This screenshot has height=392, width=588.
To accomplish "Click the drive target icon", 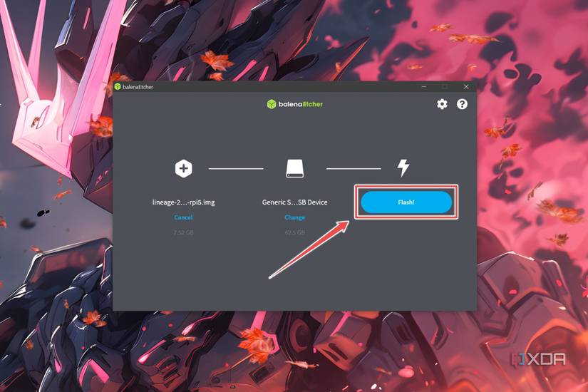I will [x=295, y=168].
